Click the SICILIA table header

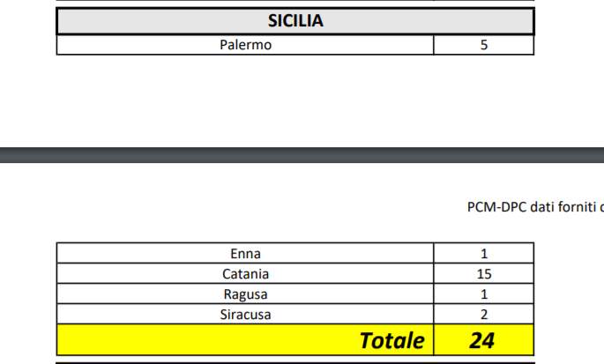[x=295, y=21]
